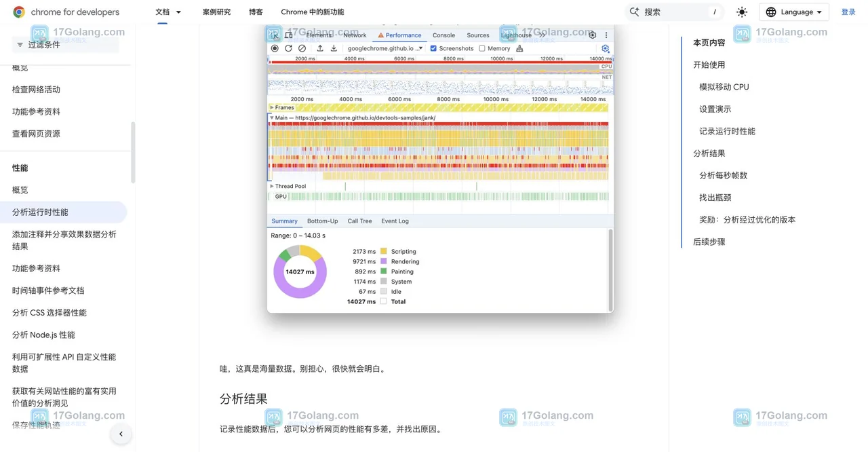Screen dimensions: 868x452
Task: Click the globe icon beside Language
Action: [771, 12]
